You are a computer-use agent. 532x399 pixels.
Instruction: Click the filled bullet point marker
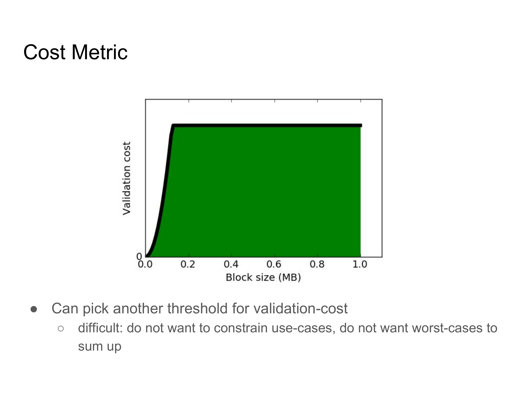[34, 309]
